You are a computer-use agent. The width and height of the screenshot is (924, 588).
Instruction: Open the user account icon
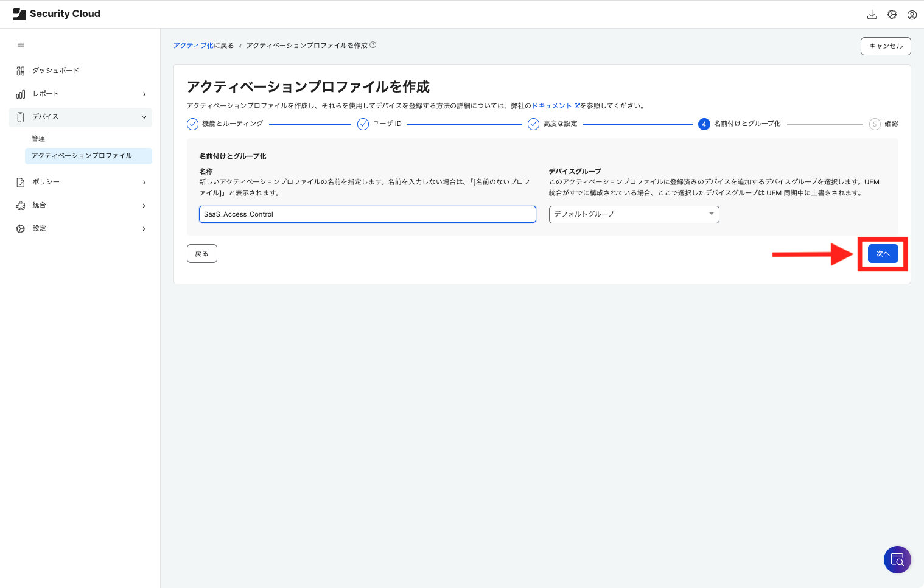click(x=912, y=15)
